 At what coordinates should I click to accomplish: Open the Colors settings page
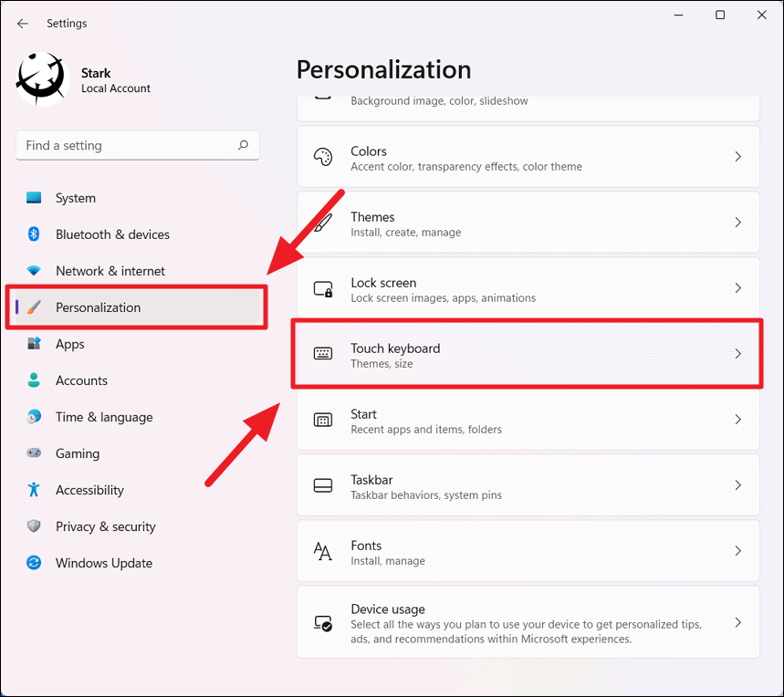point(528,157)
